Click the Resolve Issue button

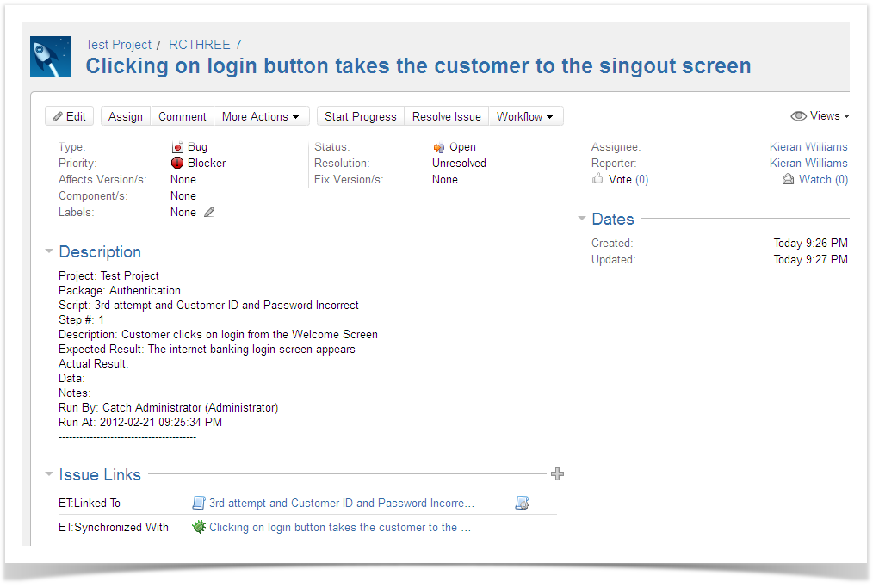pos(446,116)
